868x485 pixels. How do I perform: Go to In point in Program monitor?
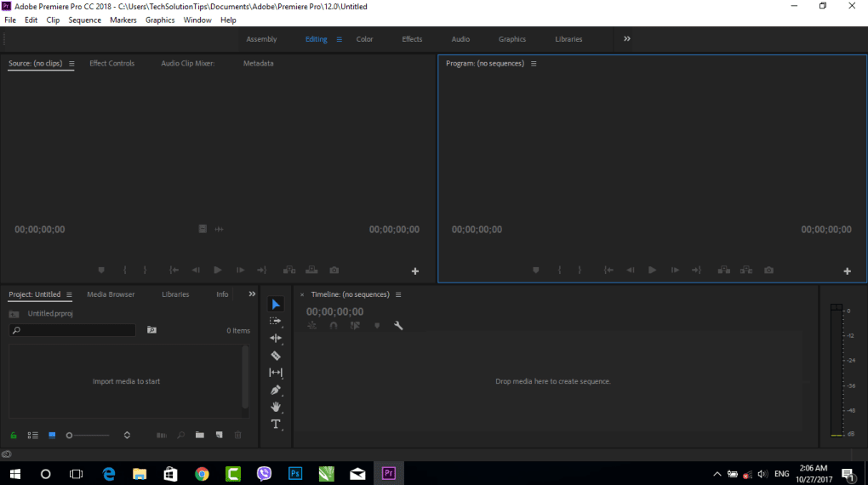tap(608, 271)
